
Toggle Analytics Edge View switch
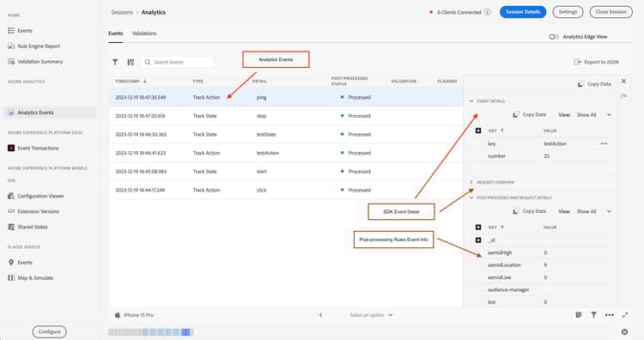(554, 37)
